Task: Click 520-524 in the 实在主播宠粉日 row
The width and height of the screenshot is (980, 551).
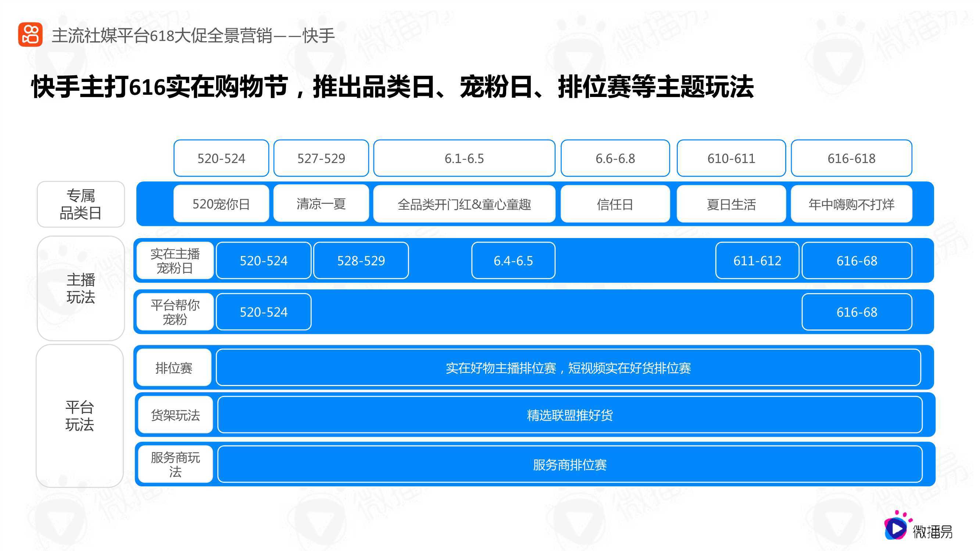Action: tap(264, 260)
